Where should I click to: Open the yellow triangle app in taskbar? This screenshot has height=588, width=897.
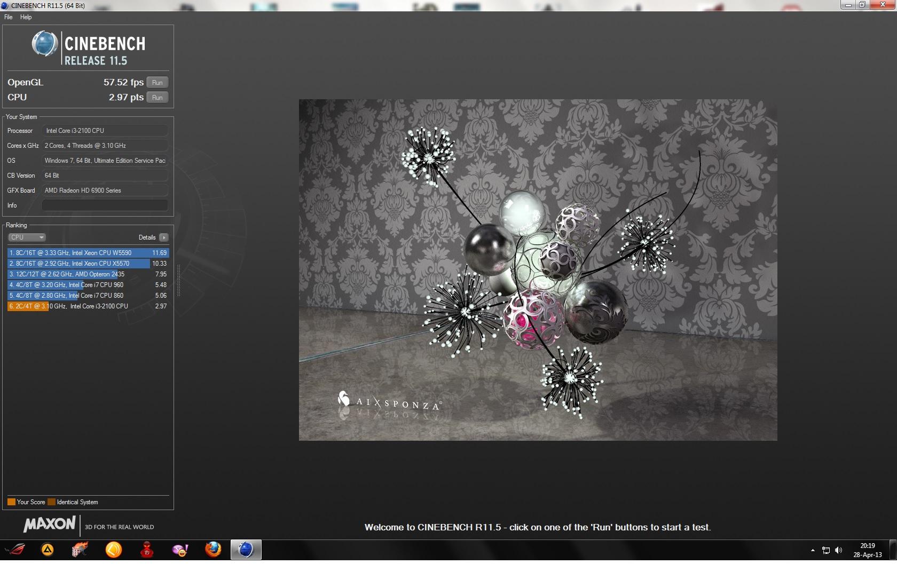pos(48,550)
